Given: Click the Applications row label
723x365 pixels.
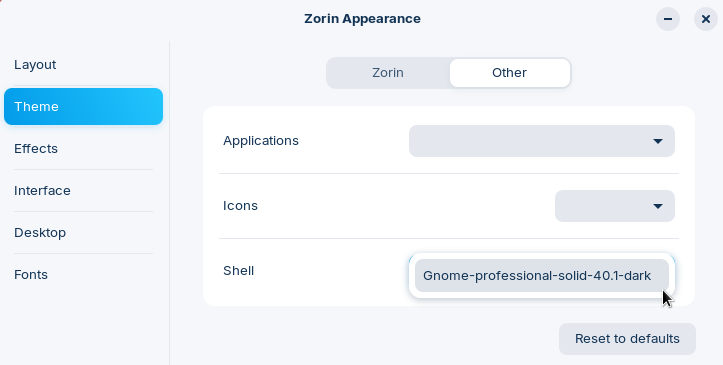Looking at the screenshot, I should click(x=261, y=141).
